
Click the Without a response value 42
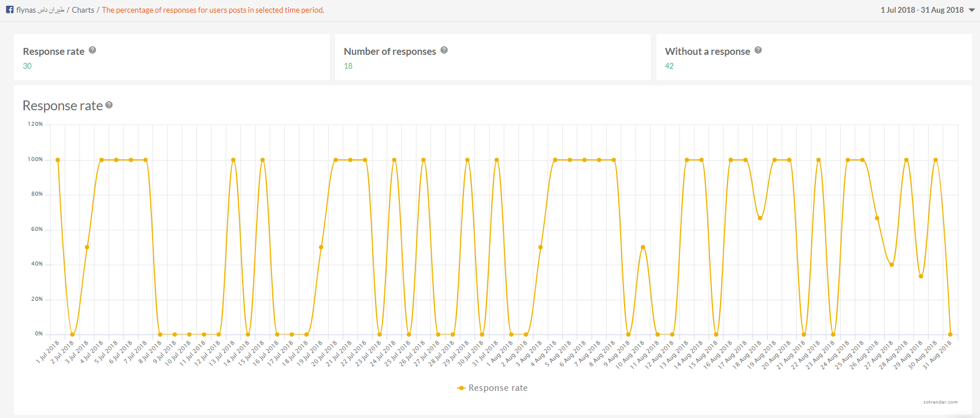pos(669,66)
